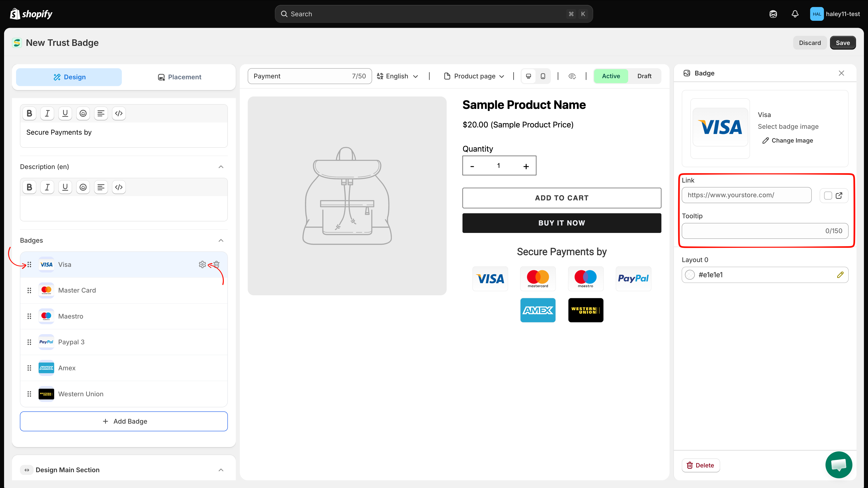Click the Shopify search bar
868x488 pixels.
(x=434, y=14)
